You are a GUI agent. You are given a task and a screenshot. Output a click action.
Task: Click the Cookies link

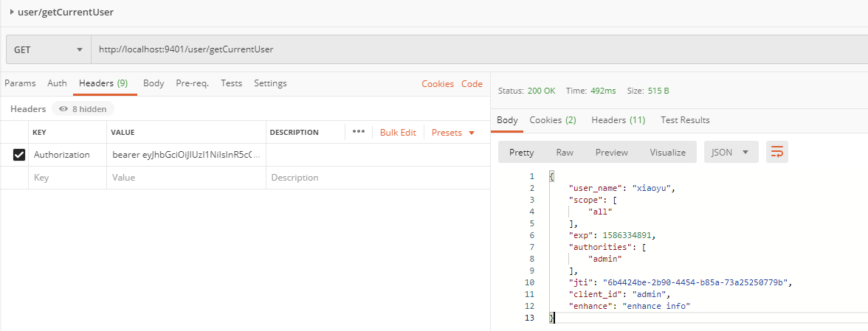click(x=437, y=84)
